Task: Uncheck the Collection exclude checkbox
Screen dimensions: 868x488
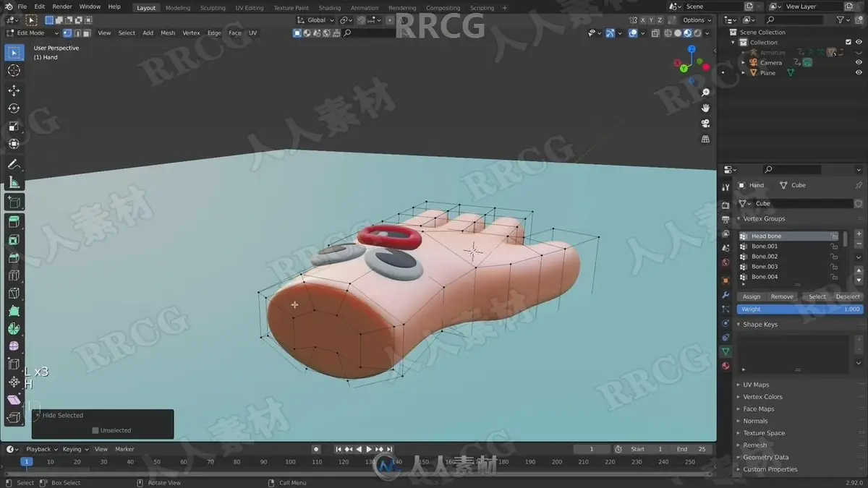Action: [848, 42]
